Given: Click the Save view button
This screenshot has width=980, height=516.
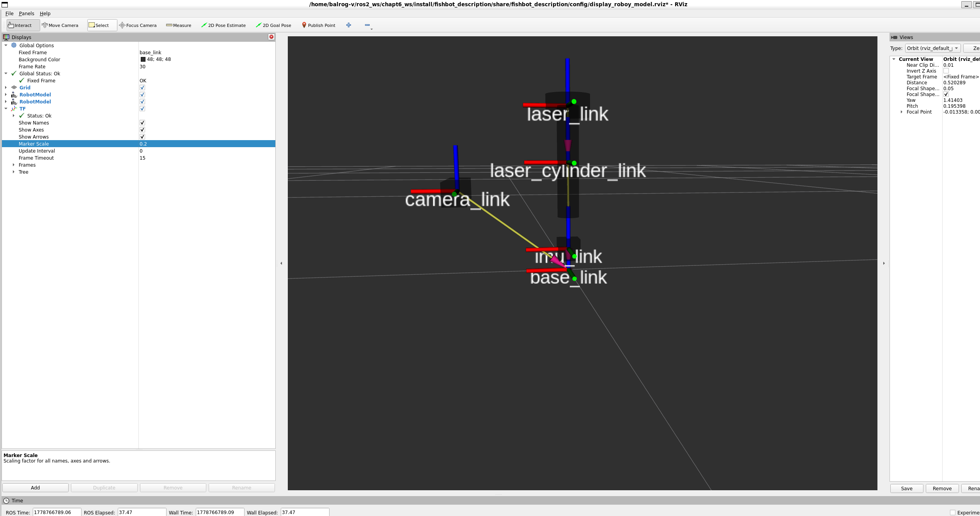Looking at the screenshot, I should point(907,488).
